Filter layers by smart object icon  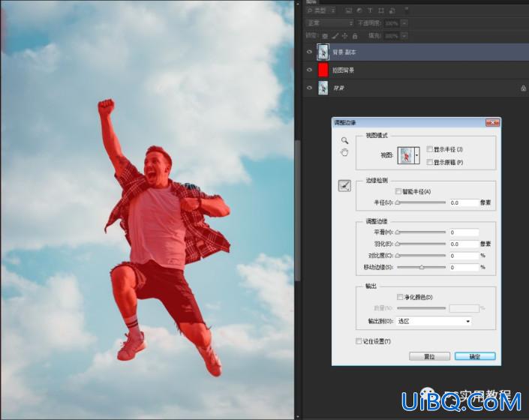tap(392, 10)
